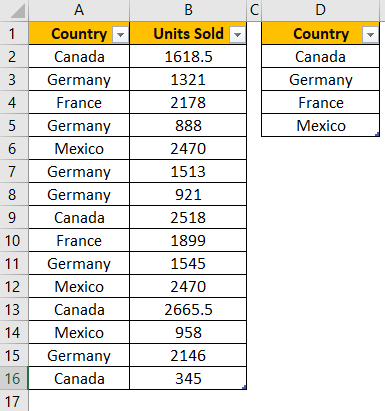Viewport: 385px width, 411px height.
Task: Click cell with value 2665.5
Action: (x=188, y=309)
